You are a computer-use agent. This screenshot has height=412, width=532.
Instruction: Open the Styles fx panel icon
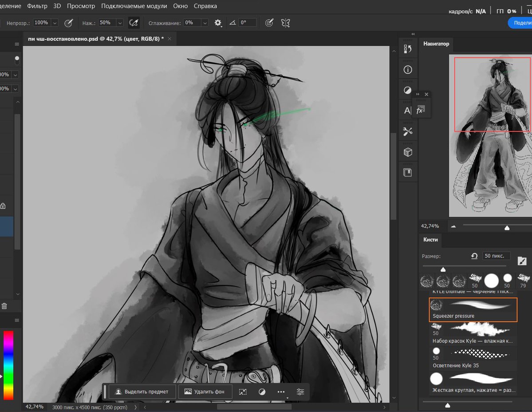click(420, 110)
